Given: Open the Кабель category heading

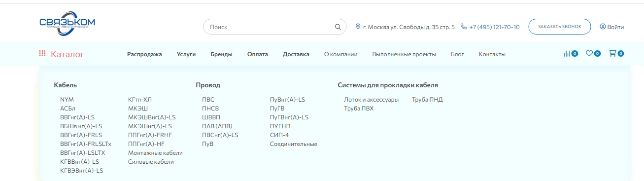Looking at the screenshot, I should click(x=66, y=85).
